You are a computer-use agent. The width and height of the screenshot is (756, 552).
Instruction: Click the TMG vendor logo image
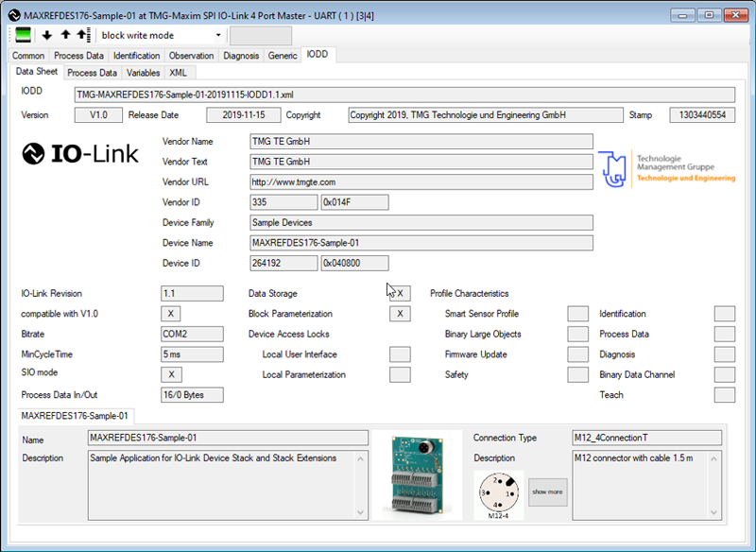[x=667, y=168]
